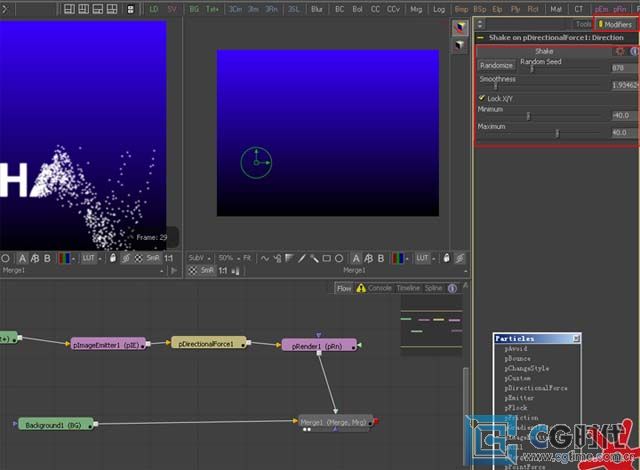Select the Merge1 node
Image resolution: width=640 pixels, height=470 pixels.
tap(335, 422)
